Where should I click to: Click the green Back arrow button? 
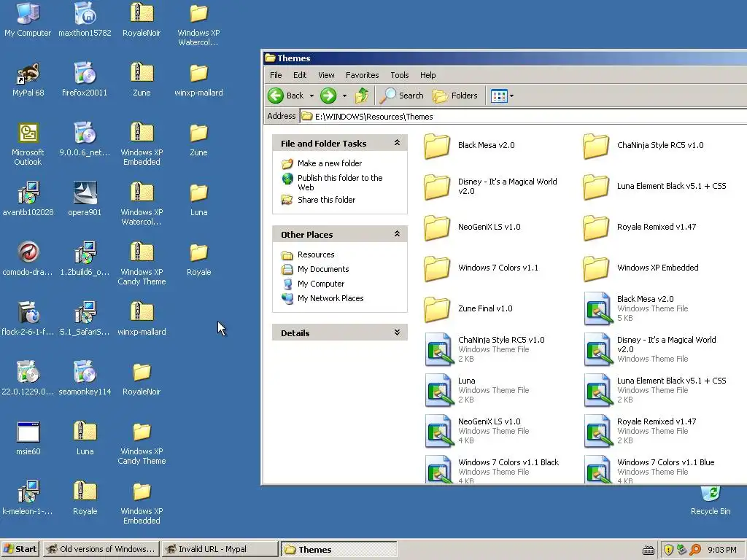tap(276, 96)
